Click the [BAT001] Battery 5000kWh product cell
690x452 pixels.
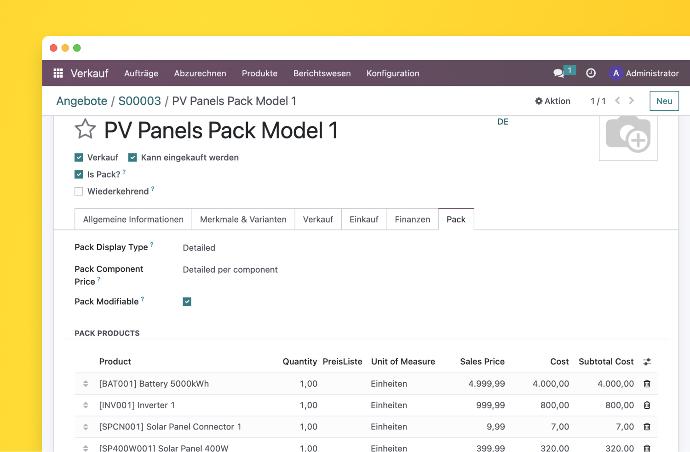154,384
